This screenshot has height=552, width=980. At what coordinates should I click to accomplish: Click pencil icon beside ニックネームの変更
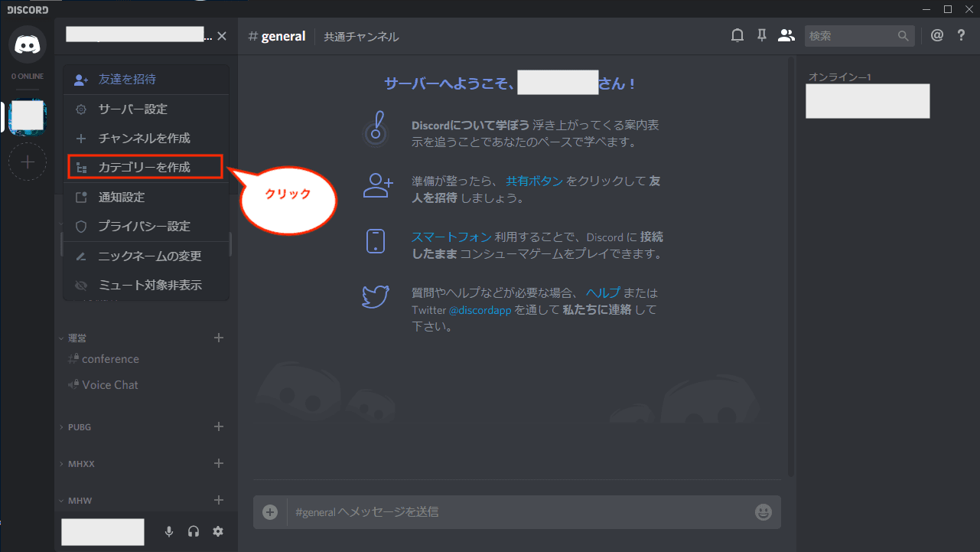pyautogui.click(x=81, y=256)
